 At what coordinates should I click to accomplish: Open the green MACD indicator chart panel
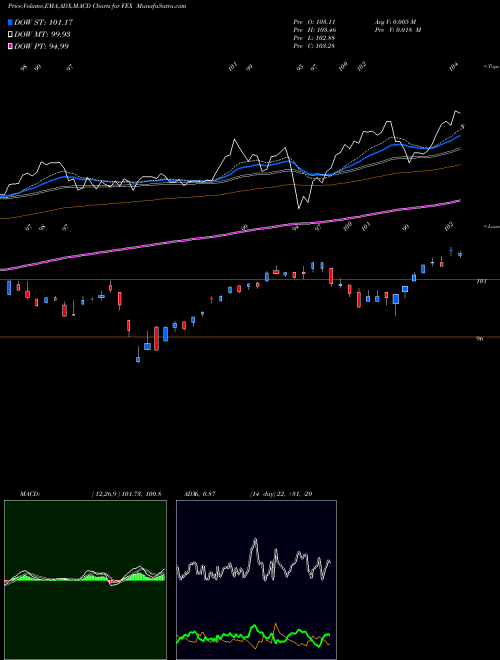[85, 580]
